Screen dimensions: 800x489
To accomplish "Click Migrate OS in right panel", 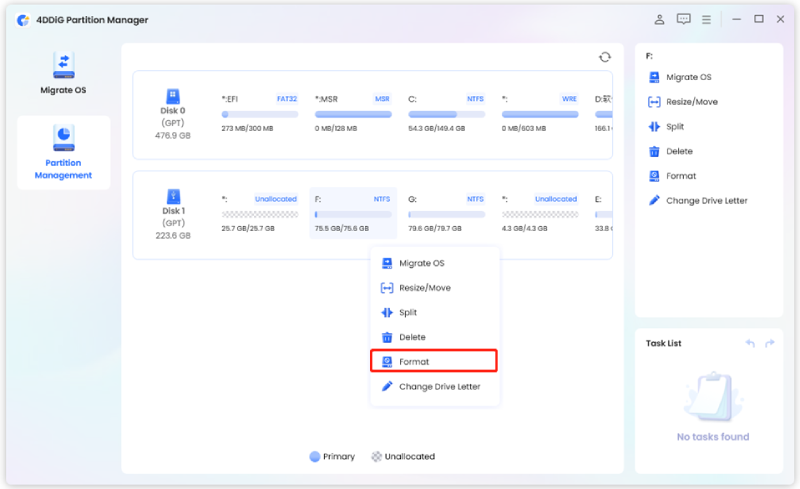I will coord(688,77).
